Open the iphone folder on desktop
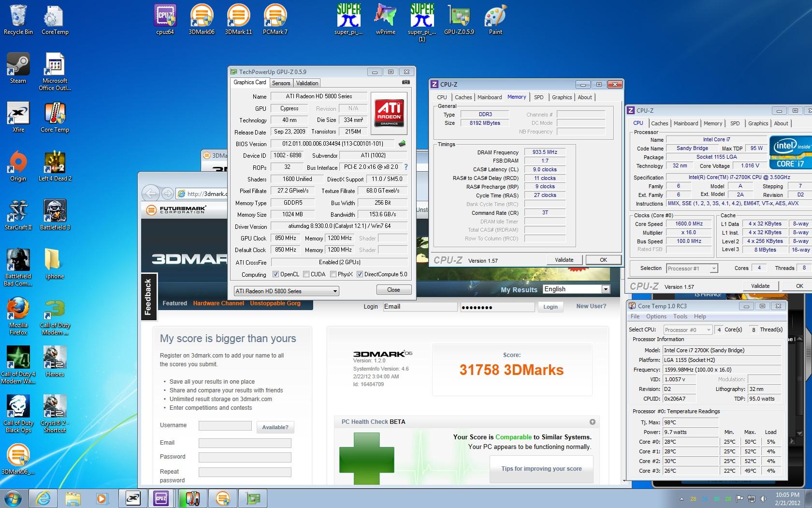This screenshot has width=812, height=508. click(x=55, y=264)
